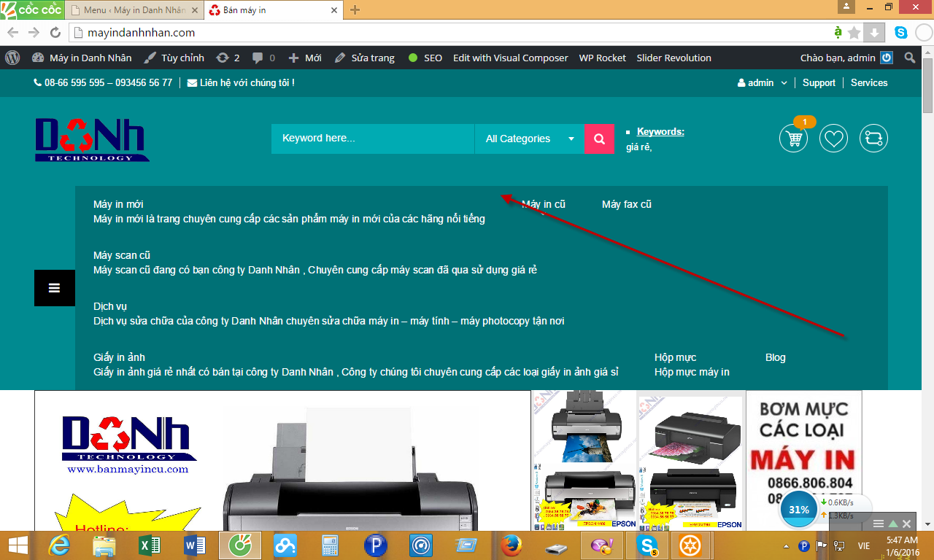Open the WP Rocket menu
Screen dimensions: 934x560
pos(602,58)
